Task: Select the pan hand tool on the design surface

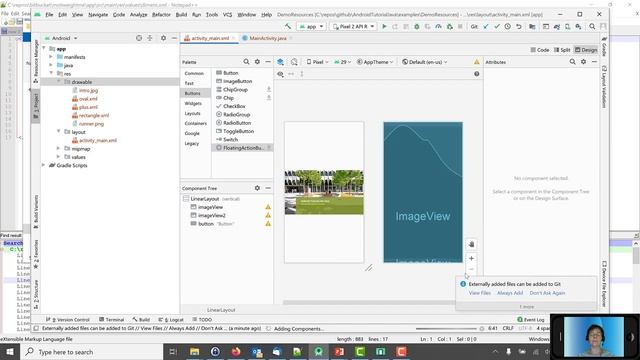Action: click(x=471, y=244)
